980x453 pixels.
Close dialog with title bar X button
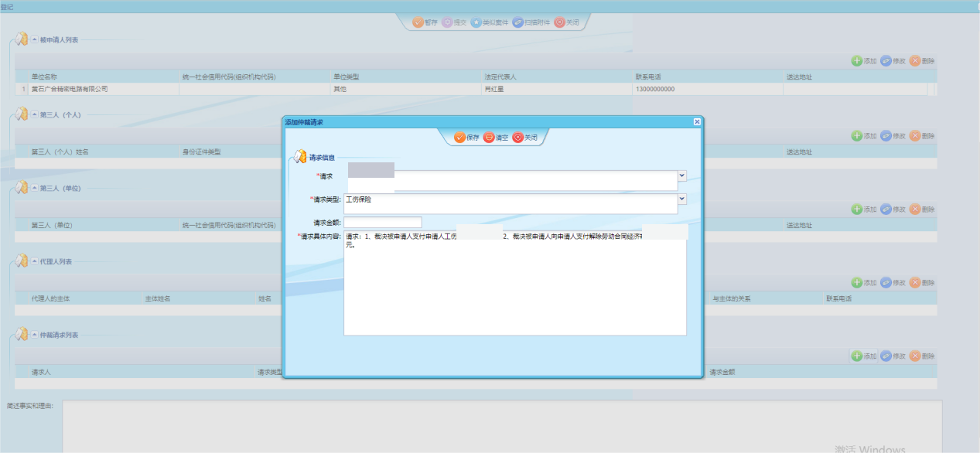[x=697, y=122]
